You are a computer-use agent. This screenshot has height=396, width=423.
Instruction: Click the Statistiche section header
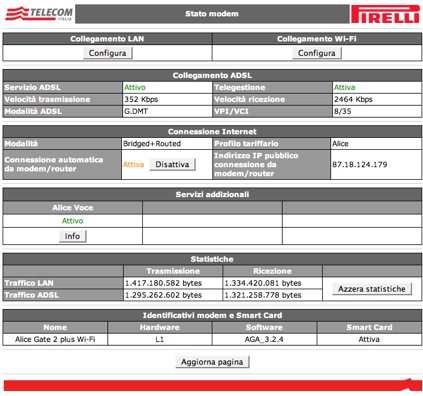(212, 259)
